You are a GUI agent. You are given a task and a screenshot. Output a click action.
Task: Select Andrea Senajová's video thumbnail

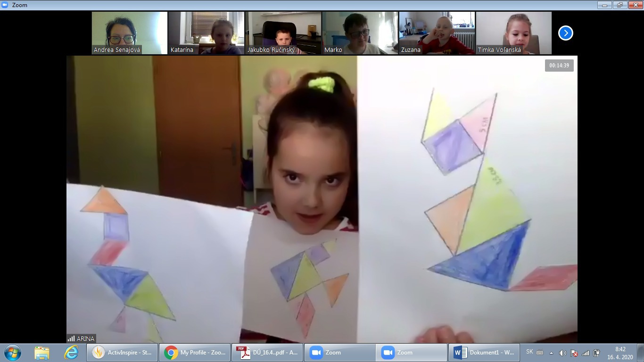pos(130,33)
